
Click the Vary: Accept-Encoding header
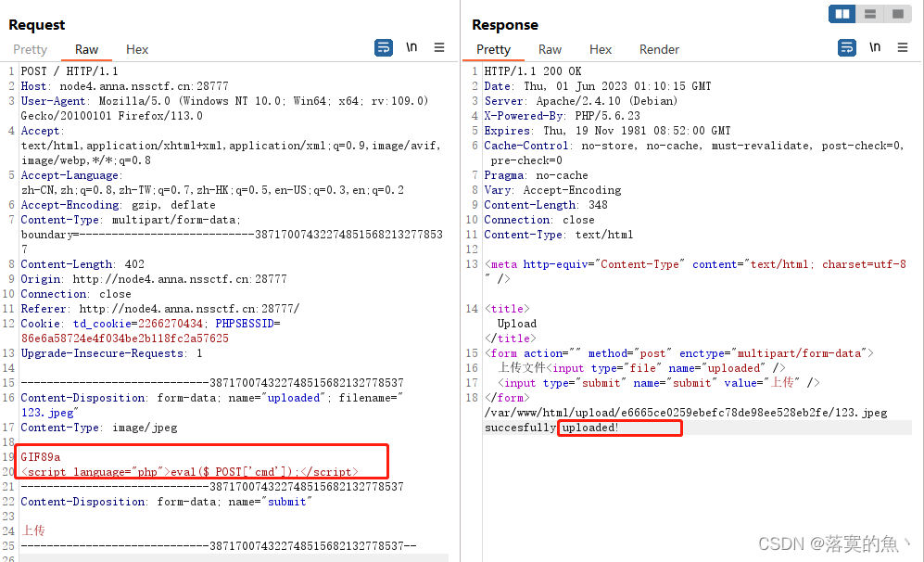552,190
